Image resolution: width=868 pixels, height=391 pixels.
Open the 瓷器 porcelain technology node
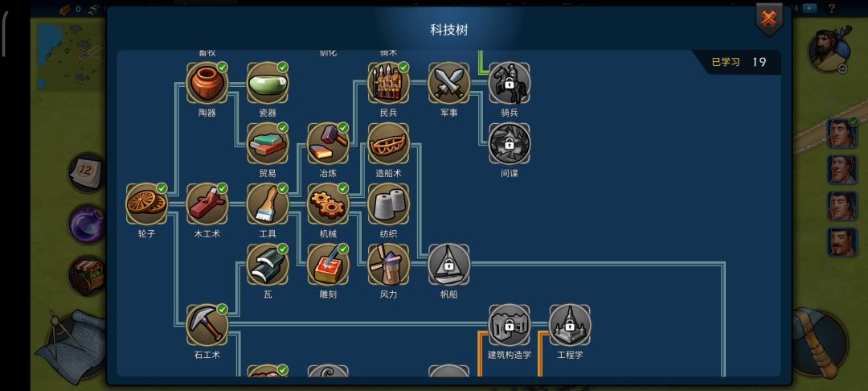[268, 83]
